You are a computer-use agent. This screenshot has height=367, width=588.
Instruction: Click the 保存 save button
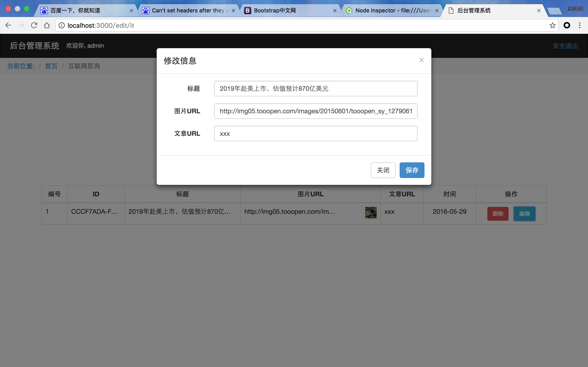pos(412,170)
